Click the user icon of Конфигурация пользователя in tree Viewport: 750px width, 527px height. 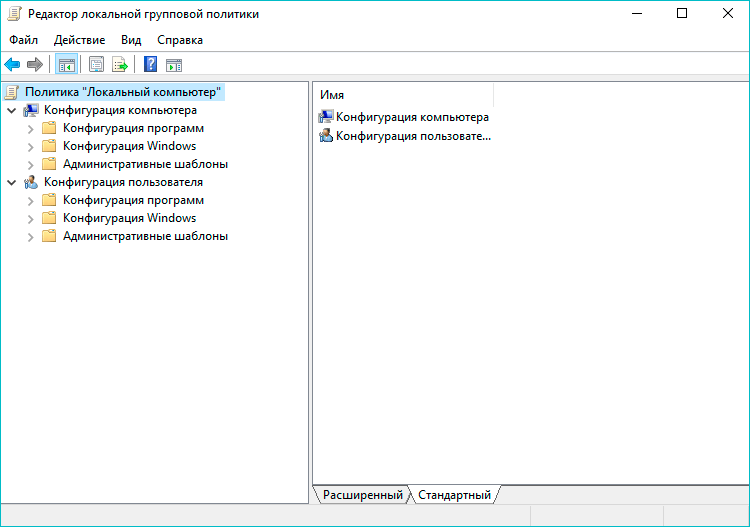[x=31, y=182]
